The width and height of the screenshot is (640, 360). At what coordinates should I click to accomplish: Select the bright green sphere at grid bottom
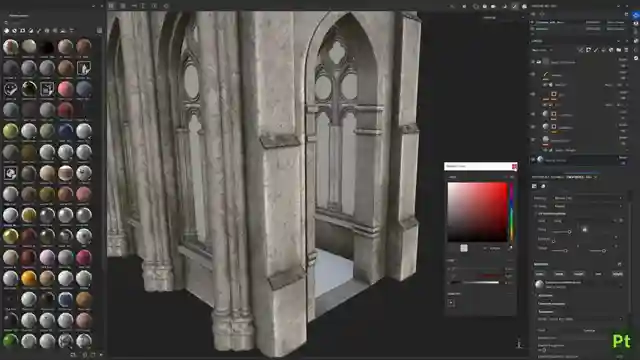11,340
